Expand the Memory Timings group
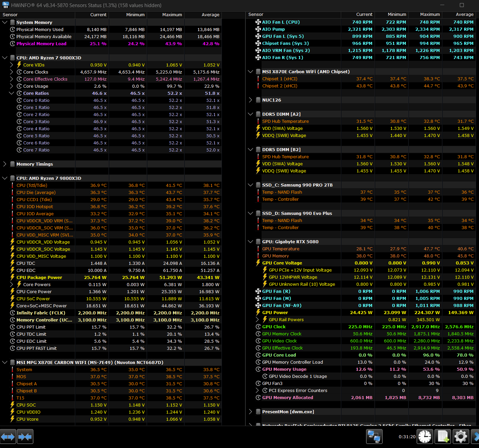Image resolution: width=479 pixels, height=448 pixels. click(x=5, y=164)
